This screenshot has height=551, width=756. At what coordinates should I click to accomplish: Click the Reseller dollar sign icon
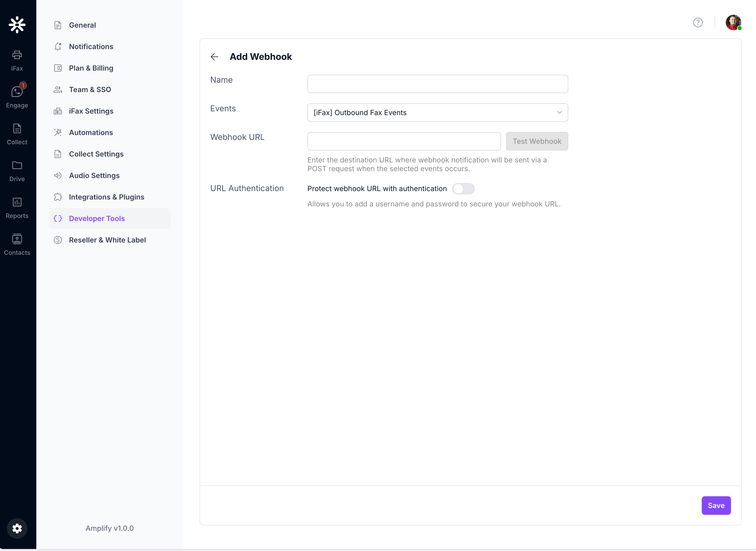tap(58, 240)
